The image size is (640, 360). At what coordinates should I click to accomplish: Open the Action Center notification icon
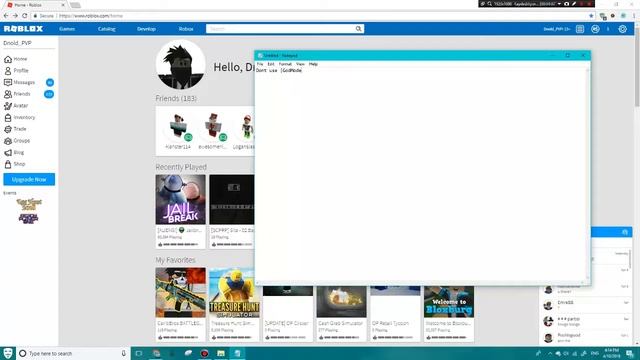click(x=630, y=353)
